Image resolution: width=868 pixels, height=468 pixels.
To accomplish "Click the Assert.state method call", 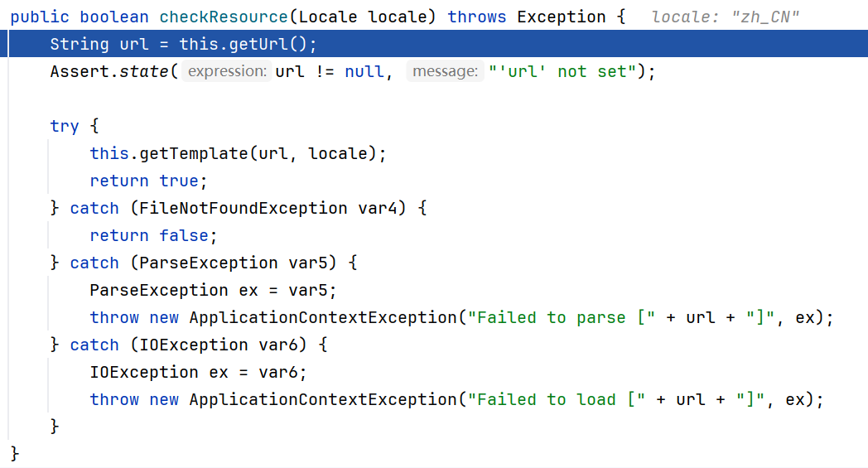I will tap(109, 71).
